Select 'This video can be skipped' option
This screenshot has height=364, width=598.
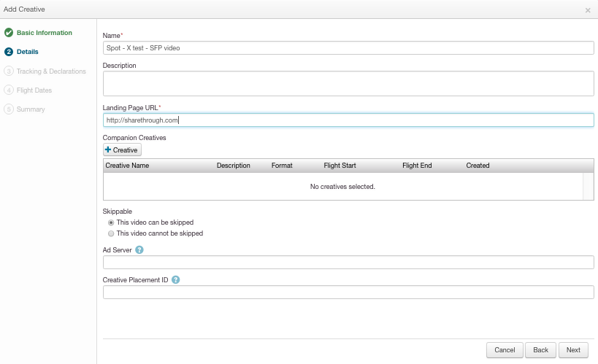111,222
